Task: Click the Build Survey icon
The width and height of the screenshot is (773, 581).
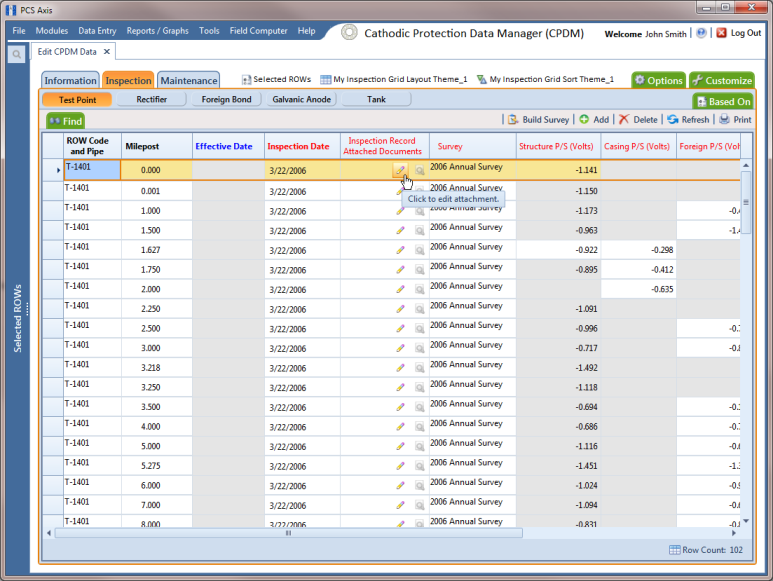Action: (x=513, y=119)
